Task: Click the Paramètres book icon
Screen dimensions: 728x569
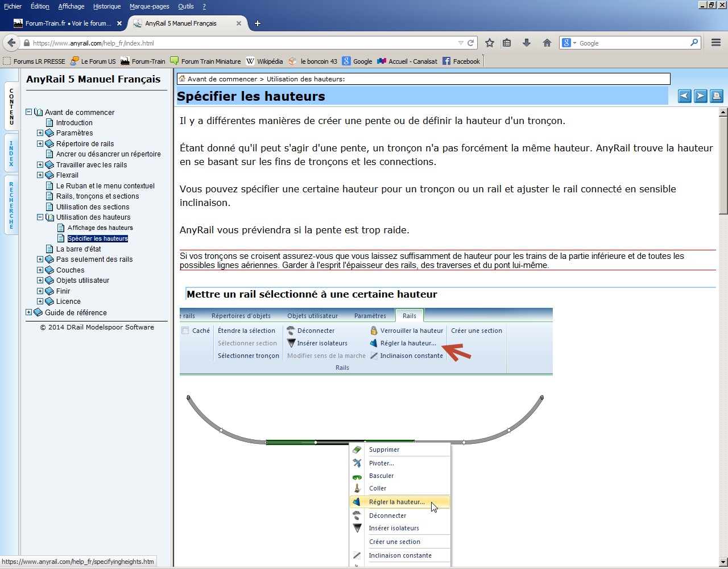Action: click(49, 133)
